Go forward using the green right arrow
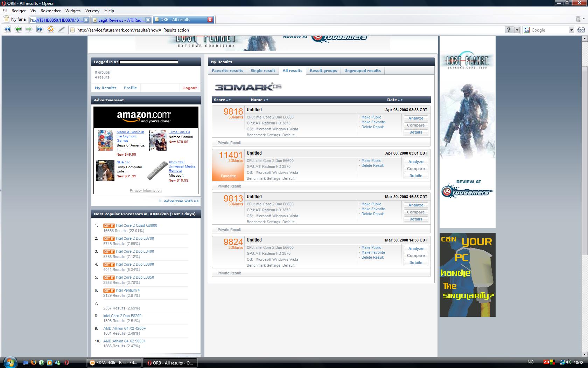Viewport: 588px width, 368px height. (x=29, y=29)
